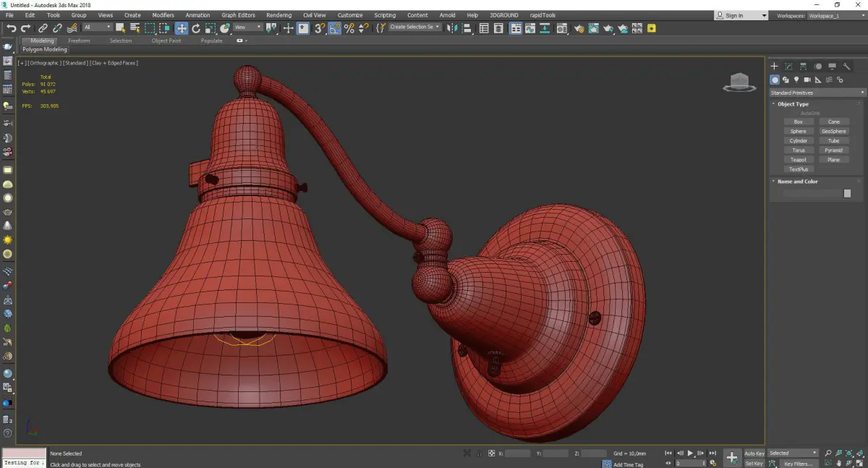The image size is (868, 468).
Task: Open the Cameras creation category
Action: (x=807, y=80)
